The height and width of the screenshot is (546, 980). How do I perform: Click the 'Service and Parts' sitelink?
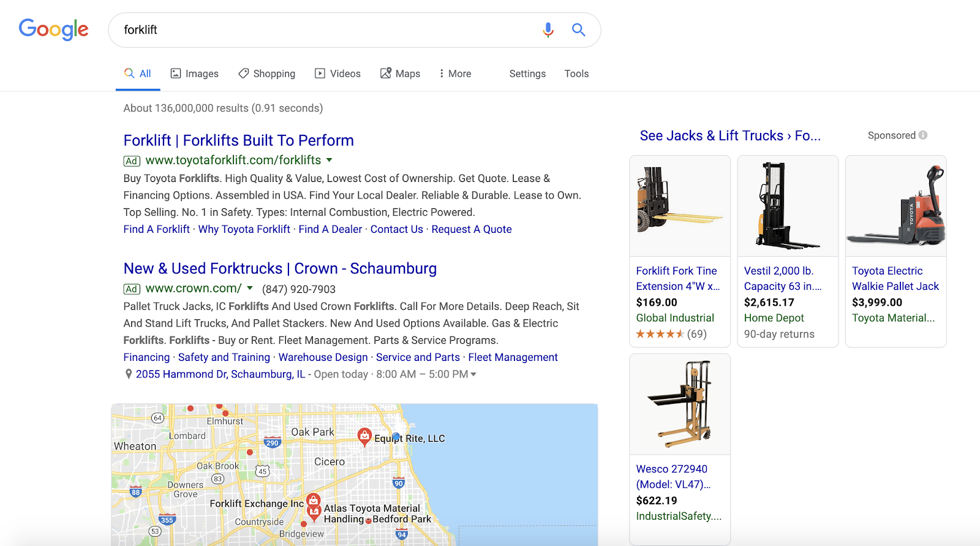click(418, 357)
